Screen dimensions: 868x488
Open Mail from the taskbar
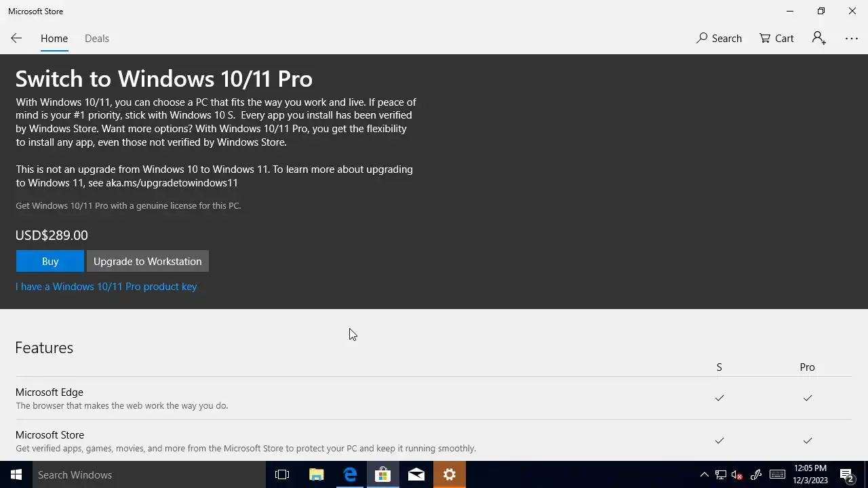click(x=416, y=474)
